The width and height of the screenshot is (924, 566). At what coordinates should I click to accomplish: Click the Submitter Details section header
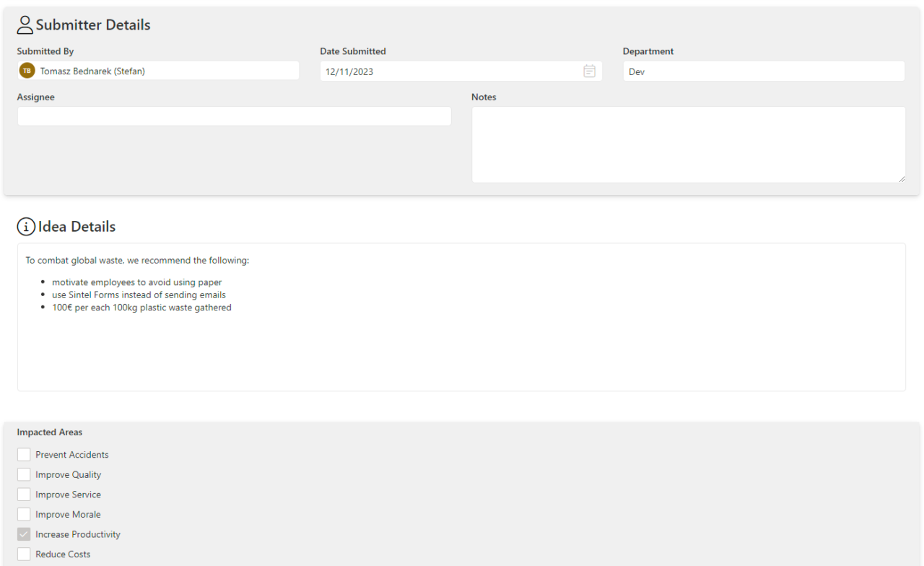(94, 24)
